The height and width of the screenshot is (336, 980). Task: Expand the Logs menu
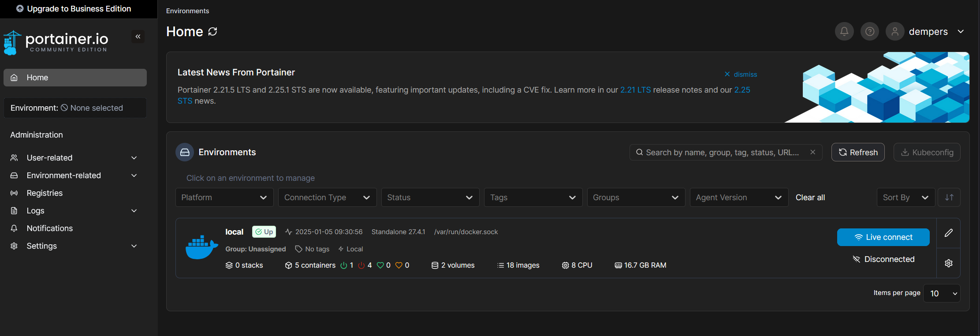coord(74,211)
